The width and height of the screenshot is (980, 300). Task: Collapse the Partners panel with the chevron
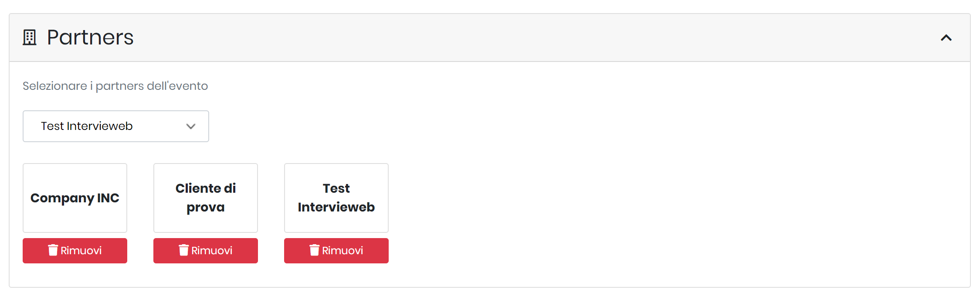pos(946,38)
